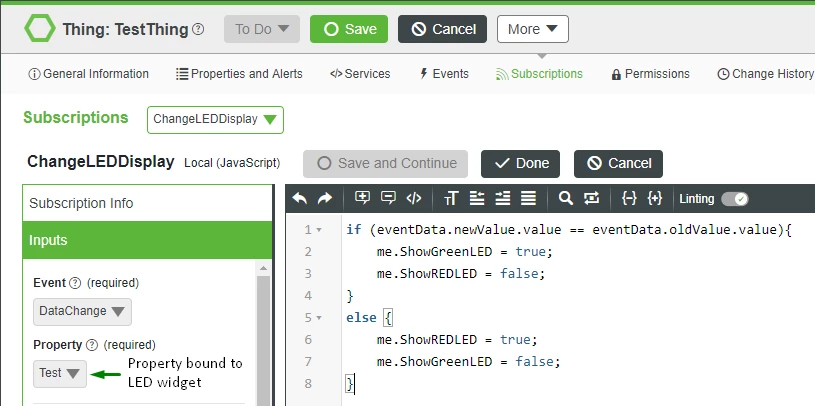This screenshot has height=406, width=815.
Task: Toggle the Linting switch
Action: (735, 199)
